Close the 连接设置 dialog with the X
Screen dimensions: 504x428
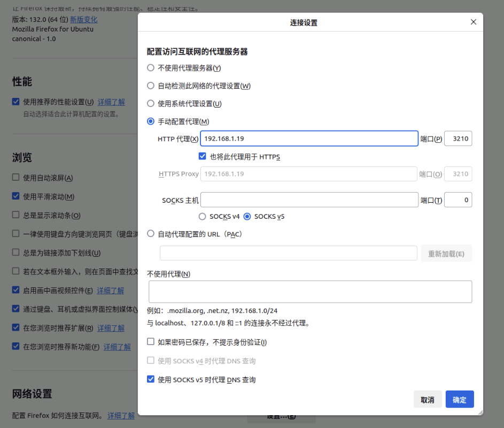click(473, 22)
